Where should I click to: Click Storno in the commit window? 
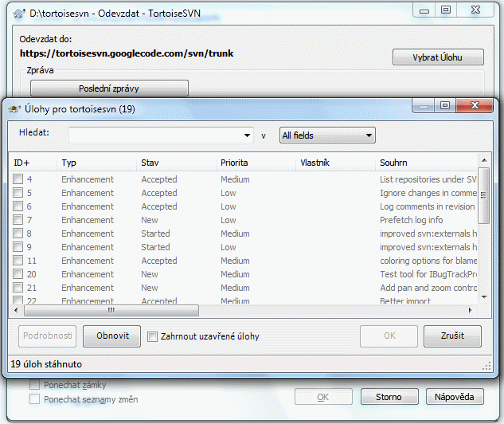coord(389,397)
